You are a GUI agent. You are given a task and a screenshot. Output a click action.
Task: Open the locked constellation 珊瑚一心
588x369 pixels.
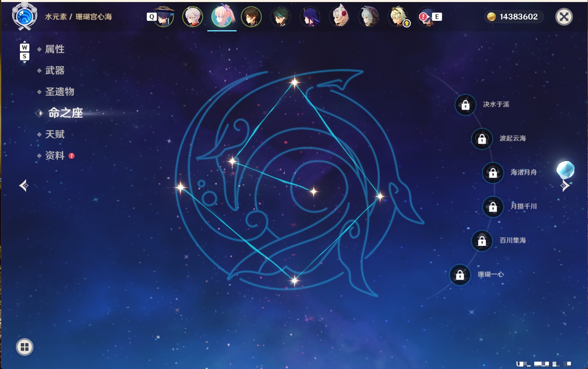pos(460,275)
